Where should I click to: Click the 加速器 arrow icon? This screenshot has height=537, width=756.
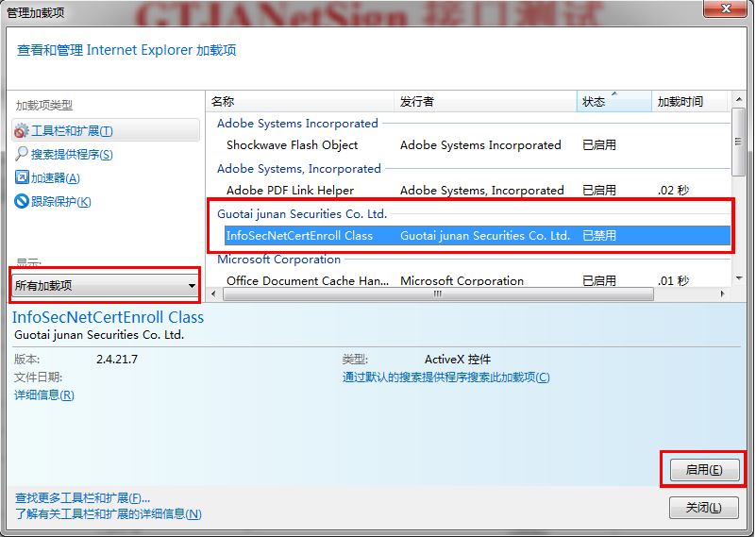click(x=22, y=177)
